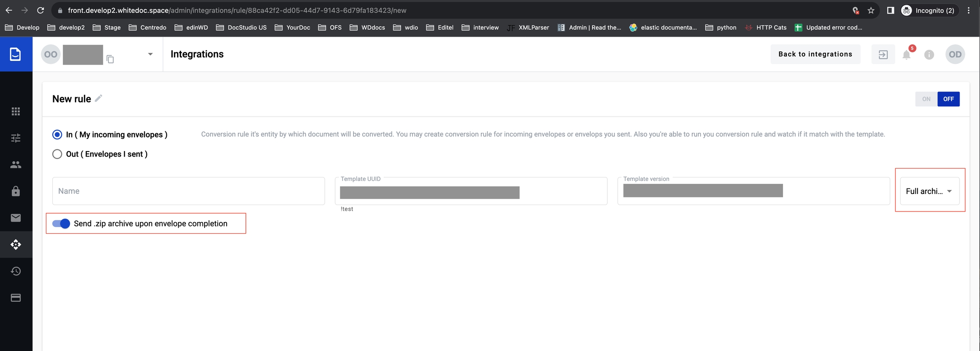Open the billing card icon in sidebar
980x351 pixels.
pos(16,298)
